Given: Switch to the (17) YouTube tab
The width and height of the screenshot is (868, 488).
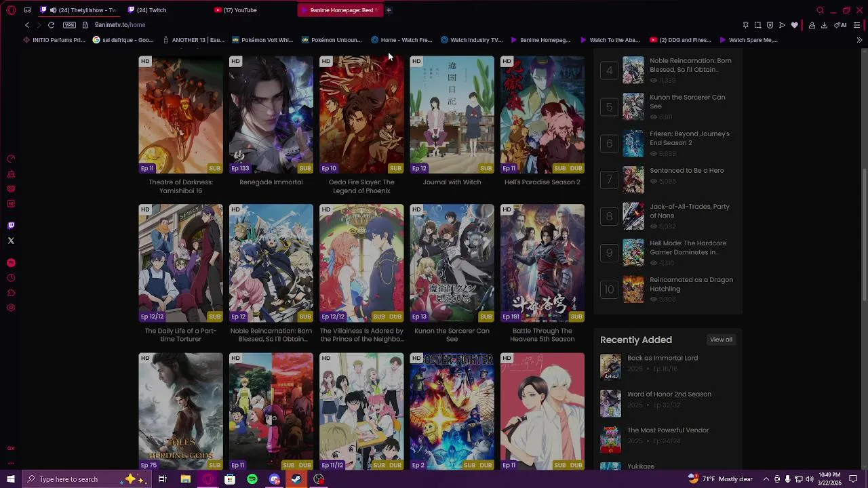Looking at the screenshot, I should click(252, 10).
